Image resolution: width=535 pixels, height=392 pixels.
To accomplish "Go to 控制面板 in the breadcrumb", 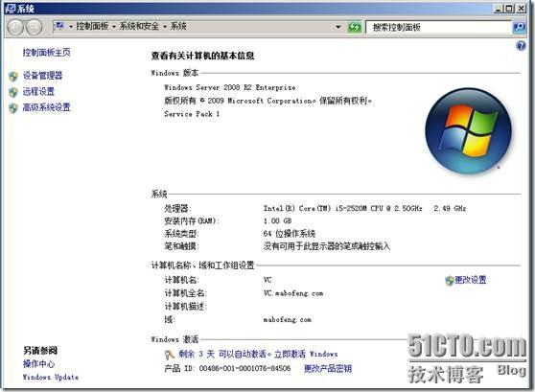I will (x=92, y=26).
